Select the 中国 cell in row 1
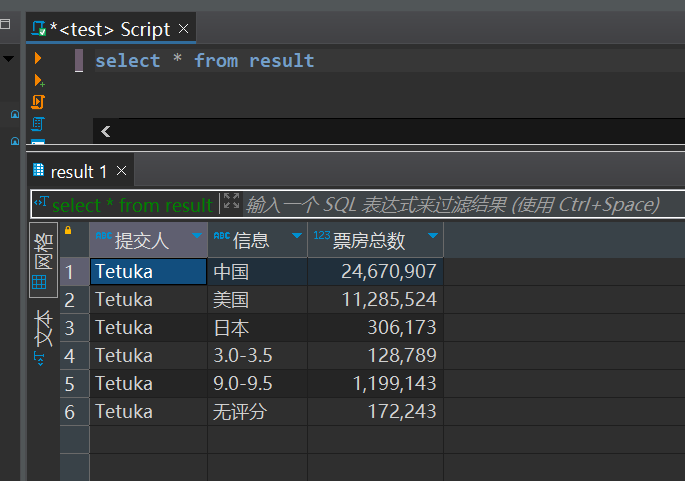Viewport: 685px width, 481px height. tap(257, 272)
